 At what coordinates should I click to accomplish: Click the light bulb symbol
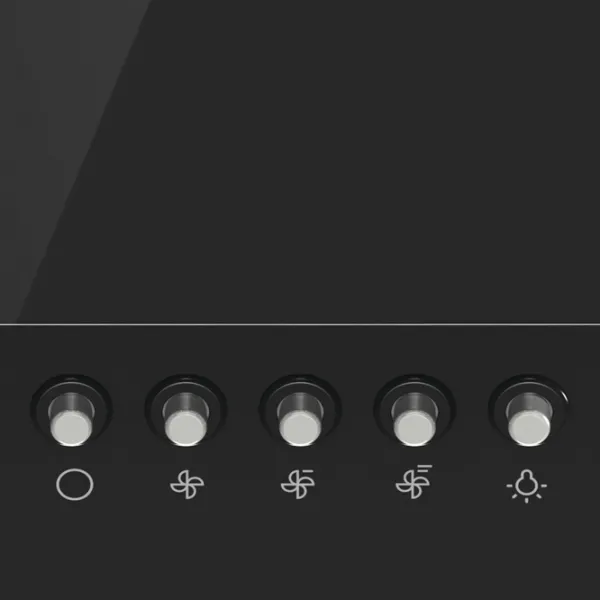point(527,486)
